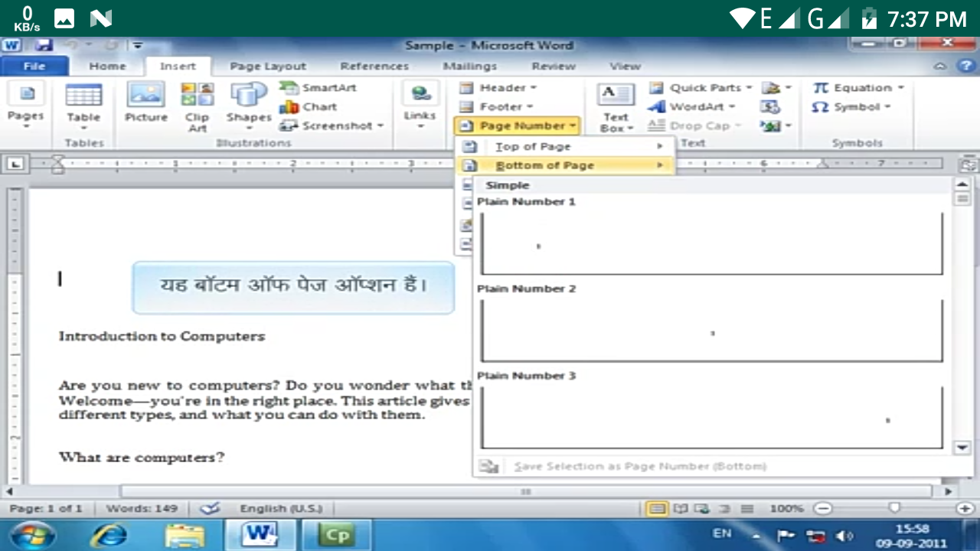Click the Zoom Out minus button
The height and width of the screenshot is (551, 980).
pyautogui.click(x=822, y=508)
